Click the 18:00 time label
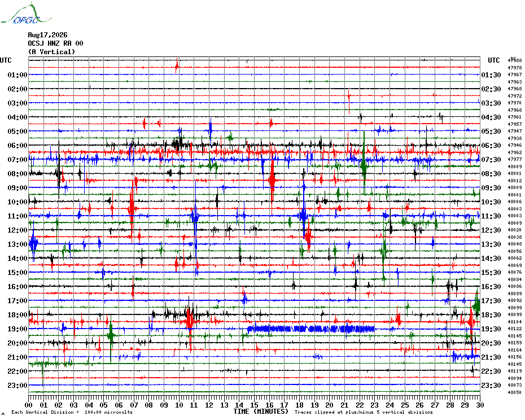Viewport: 525px width, 420px height. [17, 315]
